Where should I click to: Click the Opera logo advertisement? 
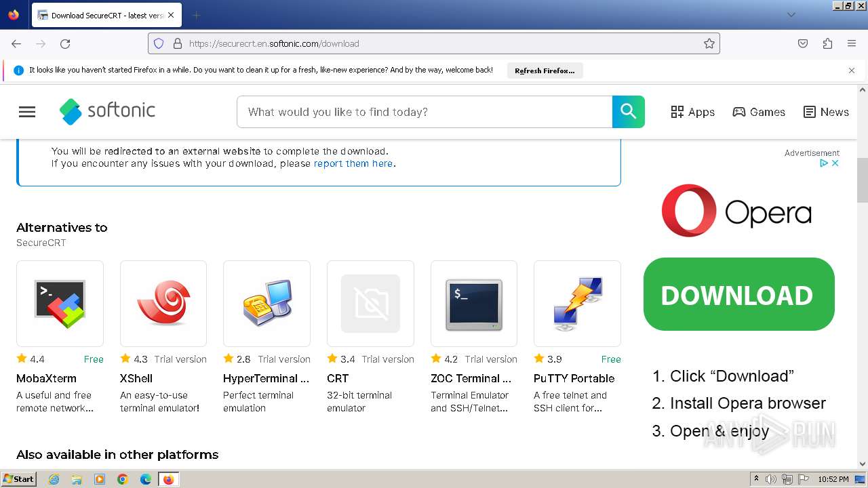click(737, 211)
